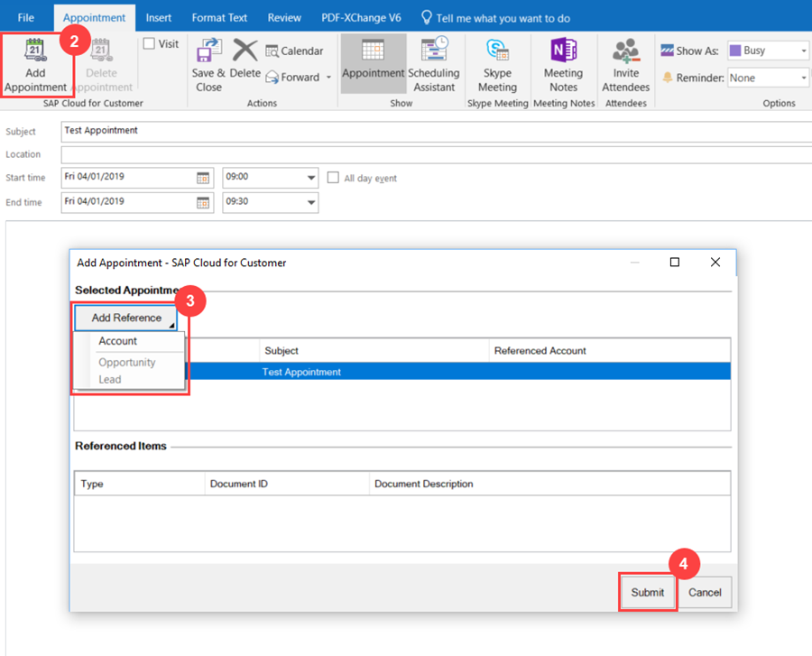Choose Lead from Add Reference menu
Viewport: 812px width, 656px height.
[110, 380]
